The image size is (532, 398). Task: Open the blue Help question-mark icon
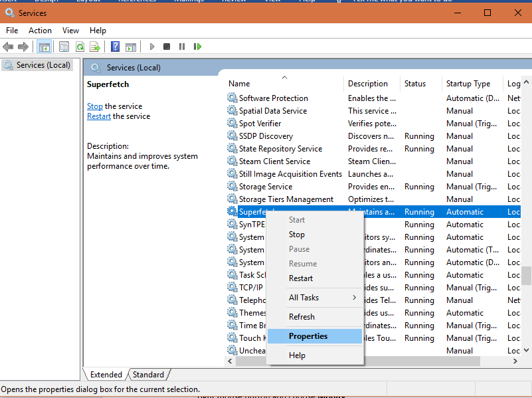coord(116,47)
